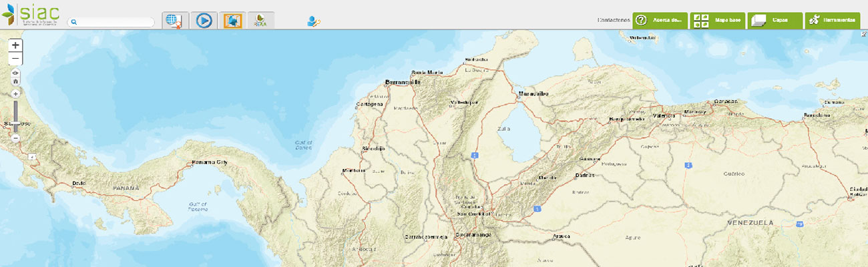Click the full extent globe icon
868x267 pixels.
coord(15,72)
